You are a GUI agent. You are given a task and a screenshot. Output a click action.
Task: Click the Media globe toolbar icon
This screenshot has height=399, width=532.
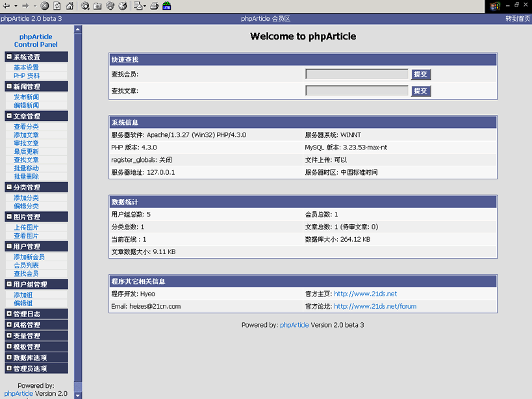[110, 6]
